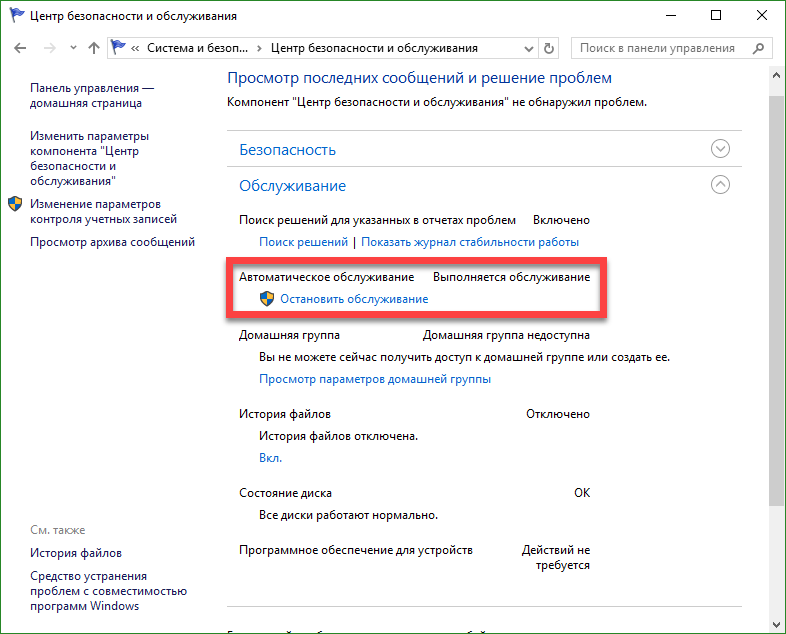The width and height of the screenshot is (786, 634).
Task: Click "Отключено" file history status
Action: pos(557,414)
